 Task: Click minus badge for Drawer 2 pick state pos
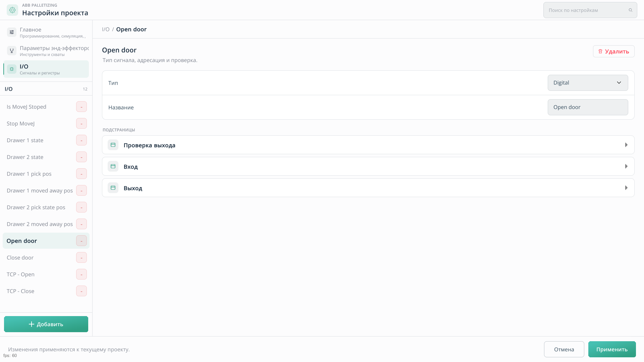(x=82, y=207)
